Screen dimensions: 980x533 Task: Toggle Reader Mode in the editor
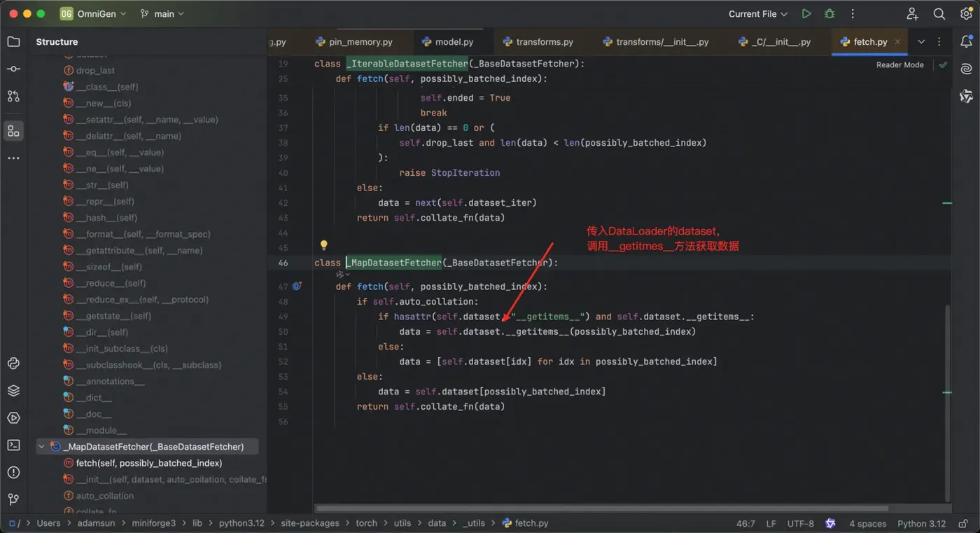click(899, 64)
